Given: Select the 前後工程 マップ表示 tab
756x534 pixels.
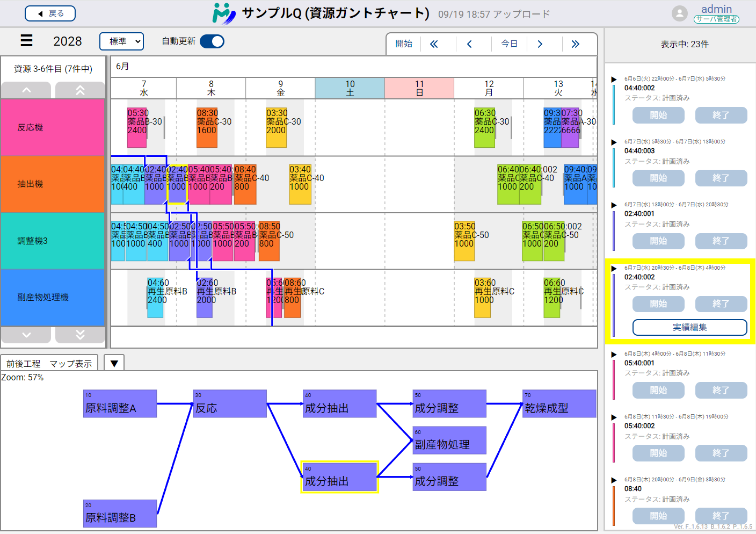Looking at the screenshot, I should (x=49, y=364).
